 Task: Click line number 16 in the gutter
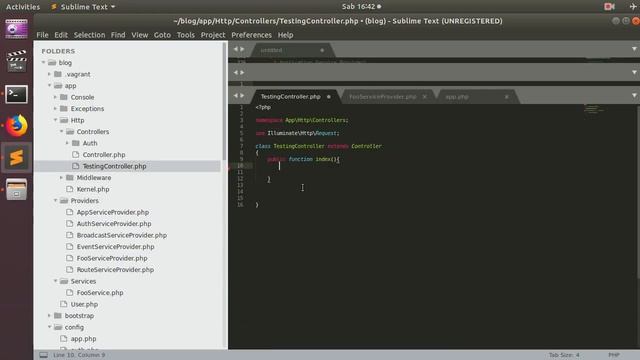(x=240, y=204)
